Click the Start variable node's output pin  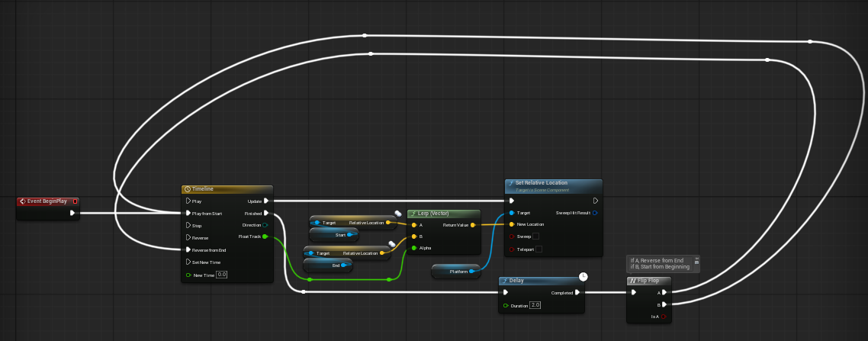[350, 235]
